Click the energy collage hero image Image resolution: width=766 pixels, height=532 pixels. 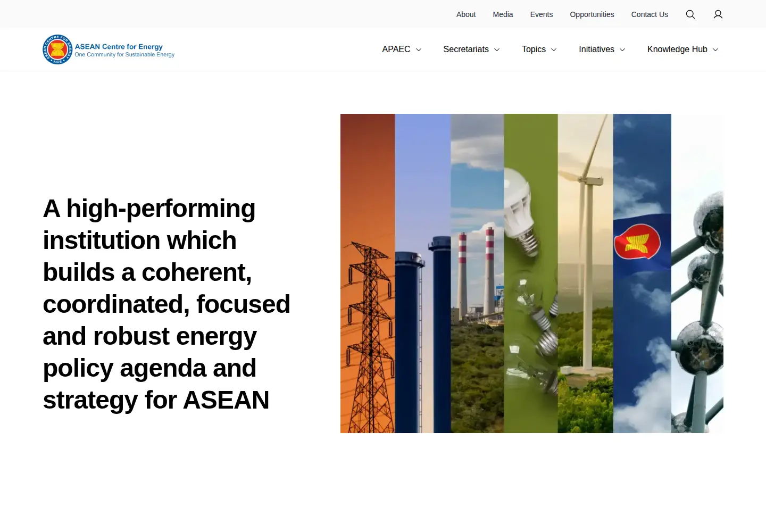pyautogui.click(x=532, y=273)
